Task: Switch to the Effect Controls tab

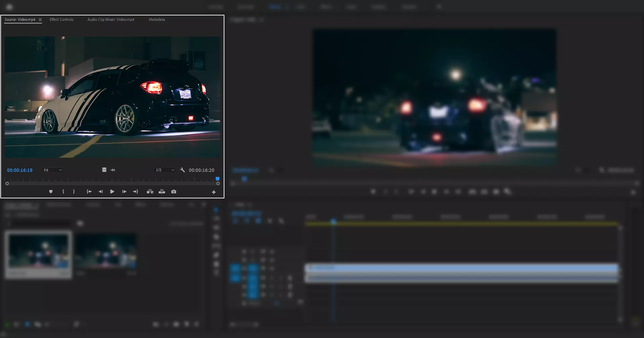Action: (x=61, y=19)
